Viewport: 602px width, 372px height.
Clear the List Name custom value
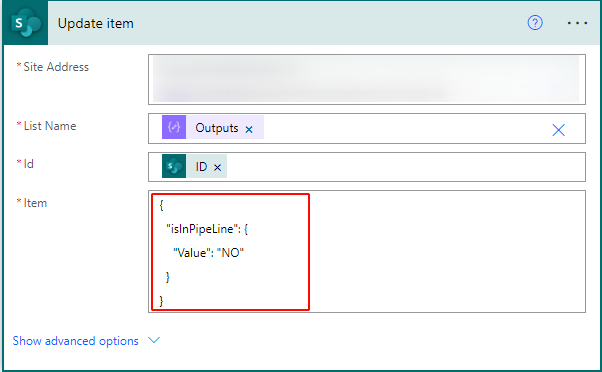pyautogui.click(x=558, y=130)
